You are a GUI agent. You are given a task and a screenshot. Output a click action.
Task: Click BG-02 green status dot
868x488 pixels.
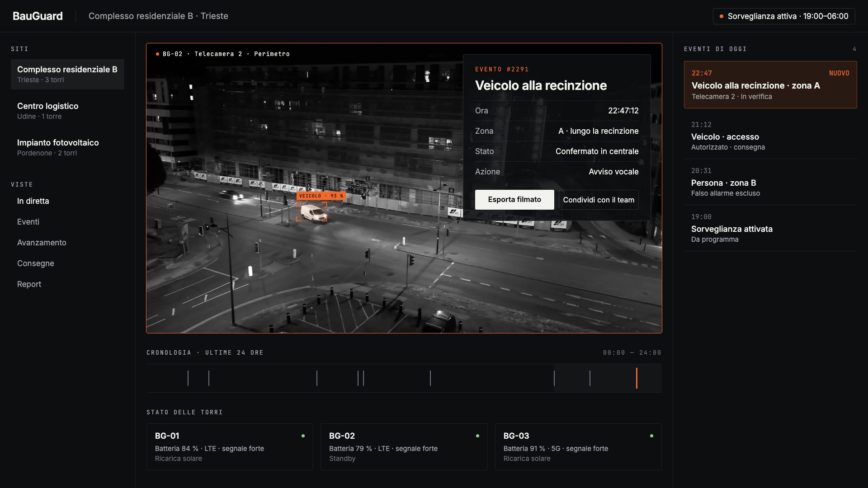pos(477,436)
